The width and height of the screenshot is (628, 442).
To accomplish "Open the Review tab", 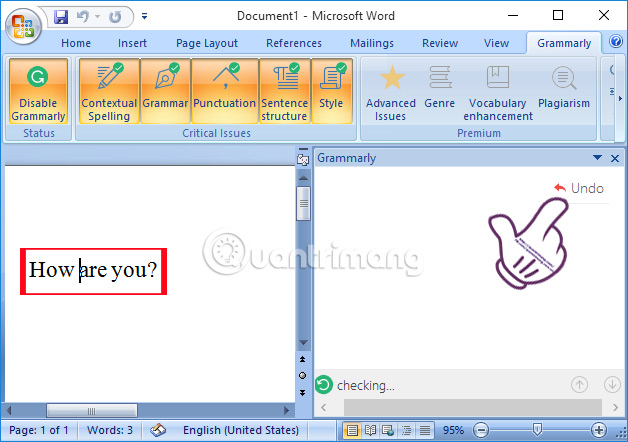I will pyautogui.click(x=440, y=43).
